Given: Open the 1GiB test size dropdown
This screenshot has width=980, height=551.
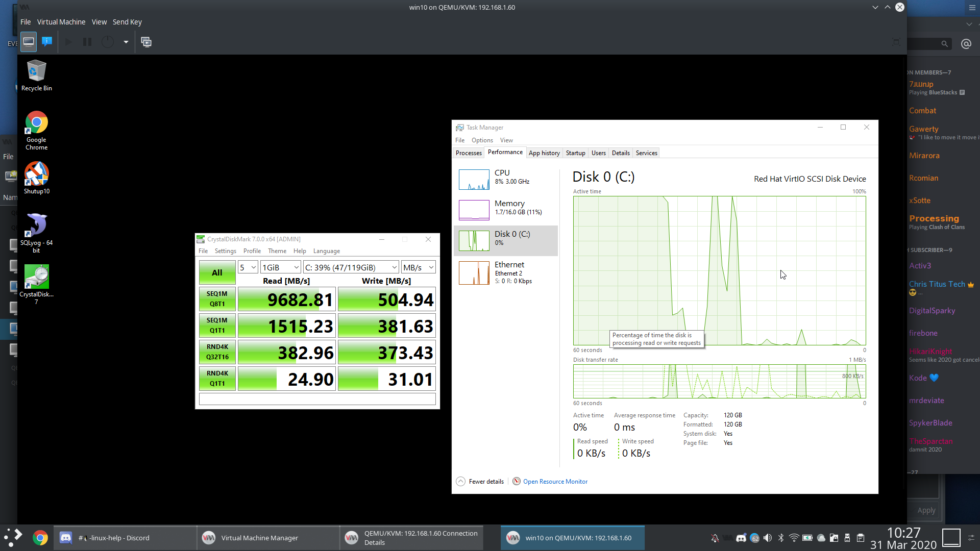Looking at the screenshot, I should pos(280,267).
